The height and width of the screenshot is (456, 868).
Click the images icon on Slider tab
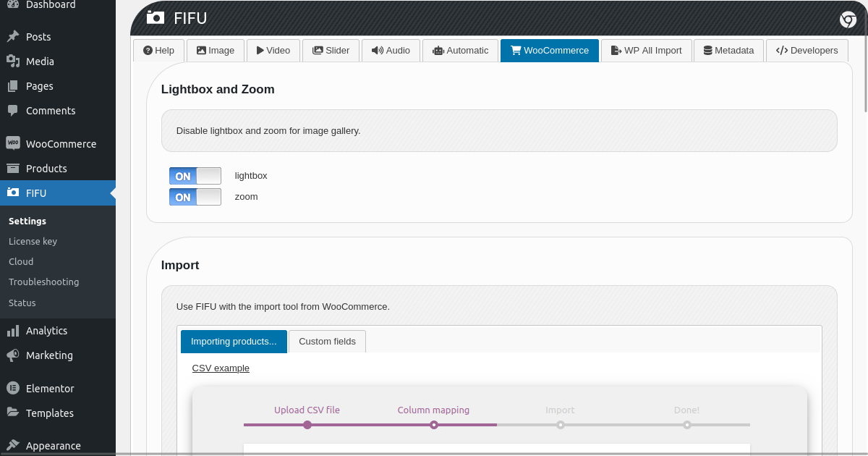[x=318, y=51]
